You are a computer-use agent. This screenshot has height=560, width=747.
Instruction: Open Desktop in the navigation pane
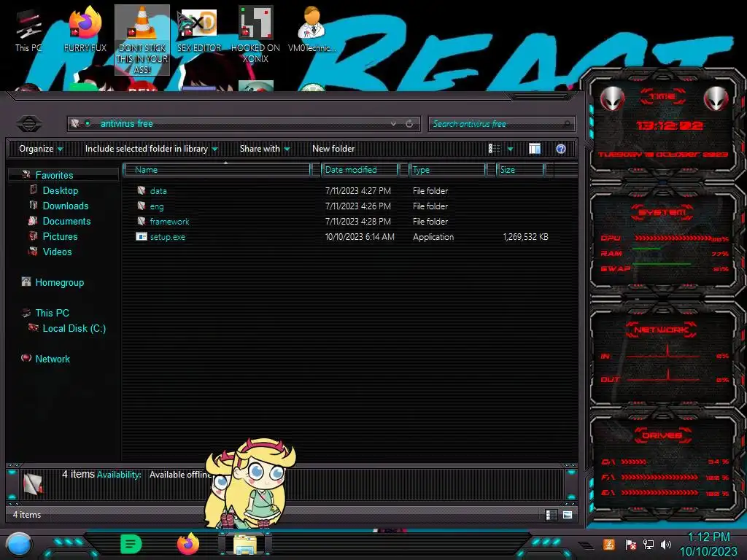(x=60, y=190)
